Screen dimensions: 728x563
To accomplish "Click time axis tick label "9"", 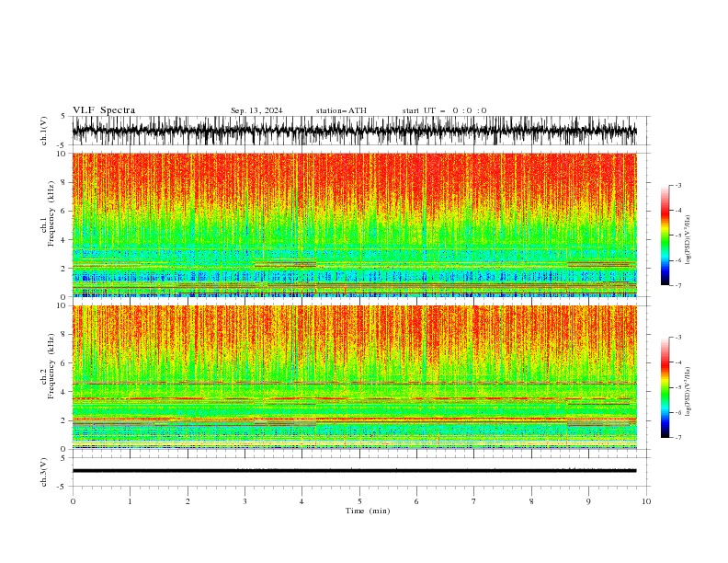I will [x=588, y=501].
